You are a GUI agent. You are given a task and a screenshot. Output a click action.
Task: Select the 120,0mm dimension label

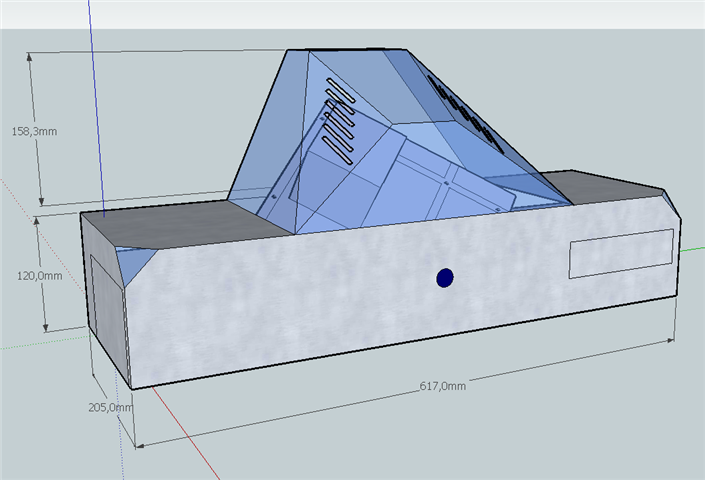(40, 276)
